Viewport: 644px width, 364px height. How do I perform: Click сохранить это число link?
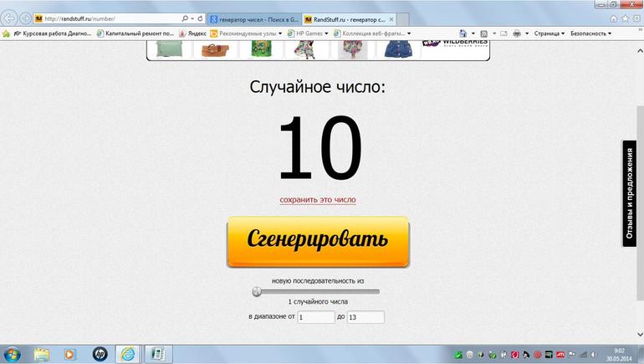tap(318, 200)
